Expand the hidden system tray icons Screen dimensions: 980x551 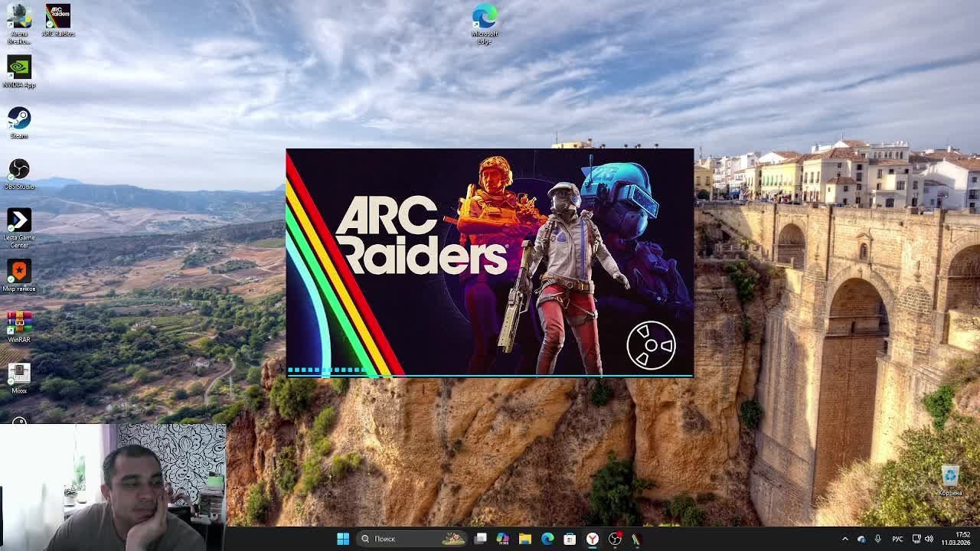[x=845, y=539]
